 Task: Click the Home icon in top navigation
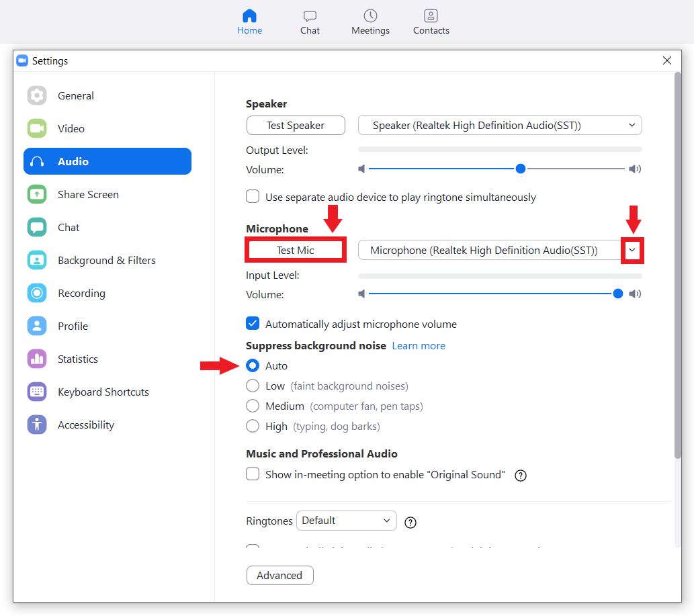coord(249,16)
